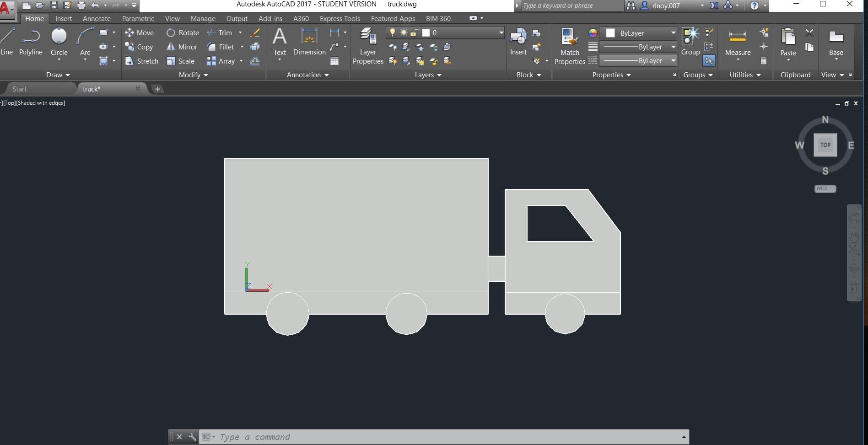
Task: Open the layer 0 dropdown list
Action: coord(501,32)
